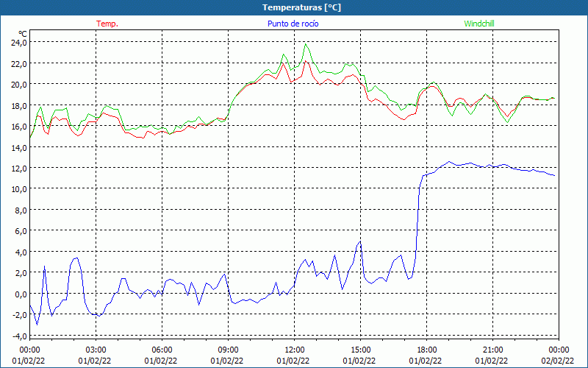This screenshot has width=588, height=368.
Task: Click the "20,0" y-axis value
Action: tap(19, 84)
